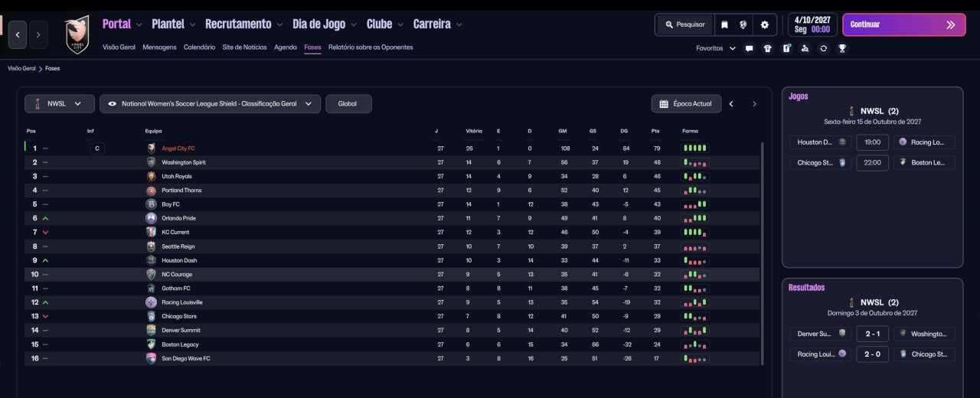Expand the Favoritos chevron
The image size is (980, 398).
pos(733,48)
